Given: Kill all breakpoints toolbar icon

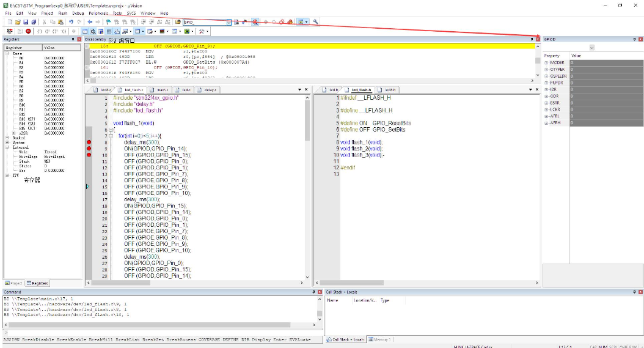Looking at the screenshot, I should point(290,22).
